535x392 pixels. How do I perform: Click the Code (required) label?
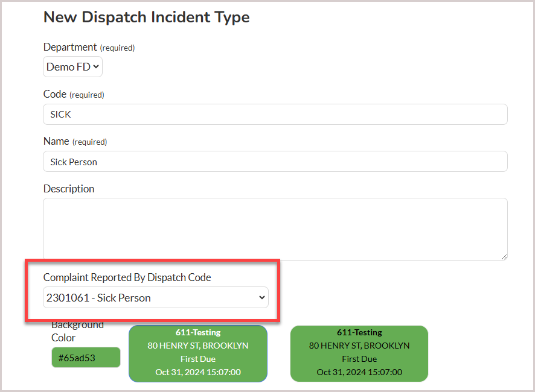pyautogui.click(x=74, y=94)
